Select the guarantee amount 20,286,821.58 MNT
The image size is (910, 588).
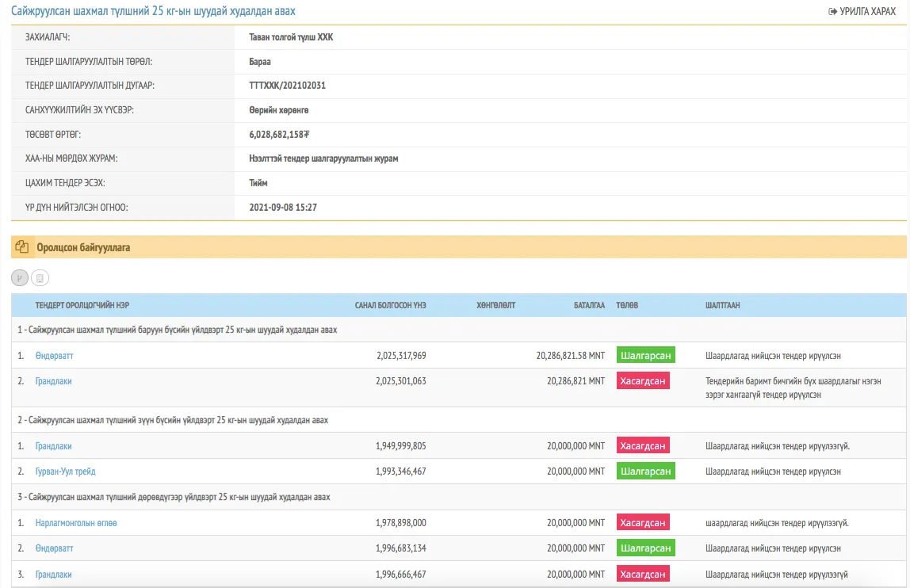[571, 356]
